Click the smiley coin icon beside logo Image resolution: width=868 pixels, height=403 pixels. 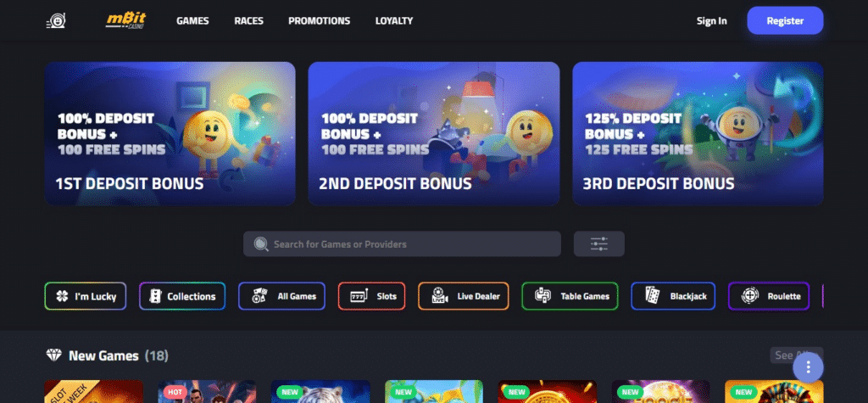(x=56, y=20)
